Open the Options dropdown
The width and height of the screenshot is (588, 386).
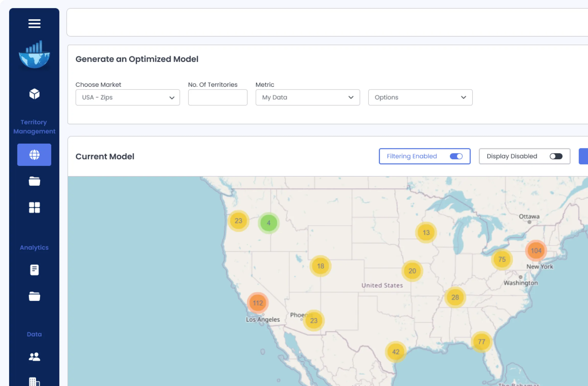point(420,97)
